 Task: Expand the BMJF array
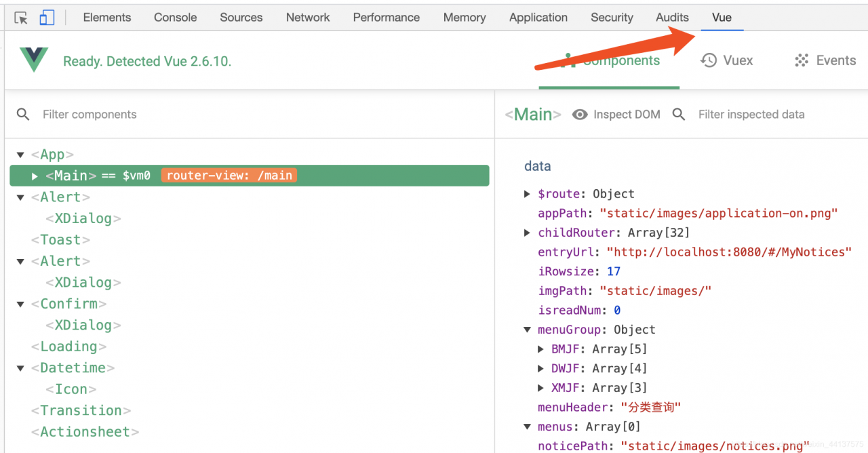point(541,349)
